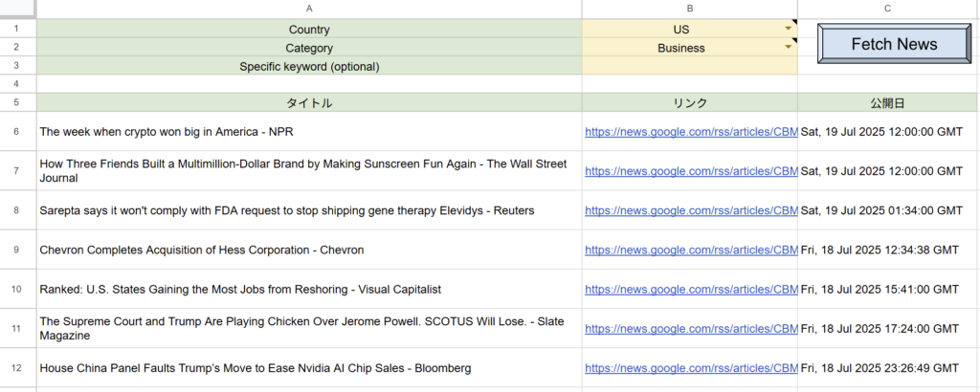Open the sunscreen brand article link
This screenshot has height=392, width=980.
point(691,171)
